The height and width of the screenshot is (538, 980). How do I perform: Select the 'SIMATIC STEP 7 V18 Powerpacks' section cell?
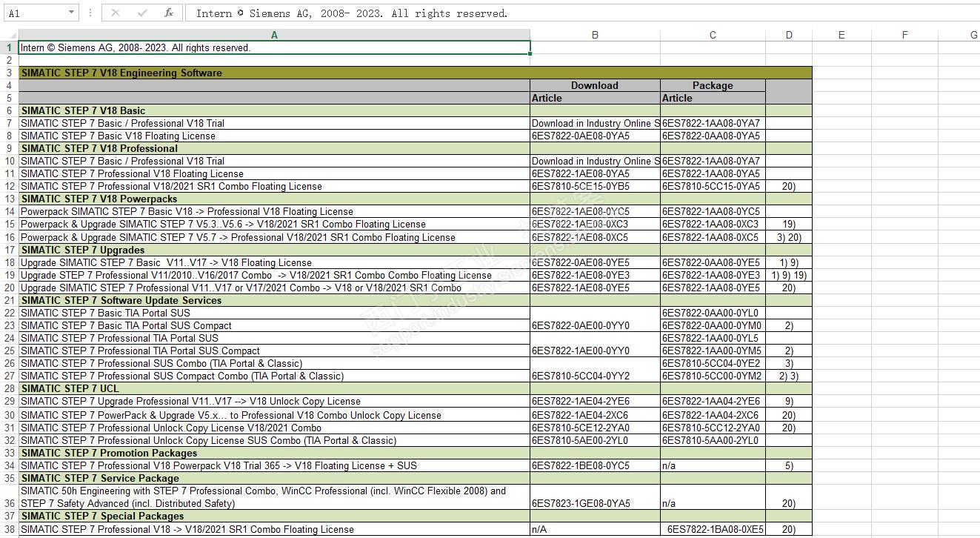coord(274,199)
